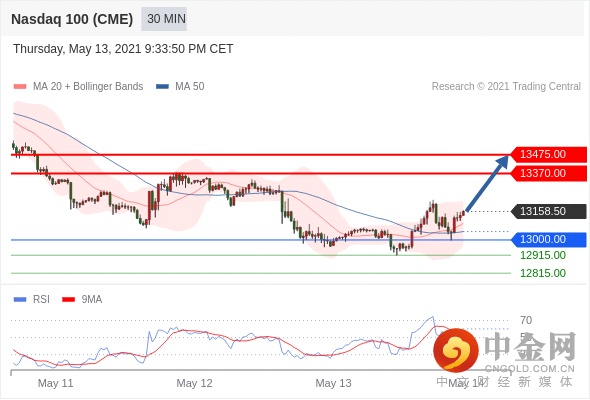Click the Research 2021 Trading Central credit

tap(506, 87)
